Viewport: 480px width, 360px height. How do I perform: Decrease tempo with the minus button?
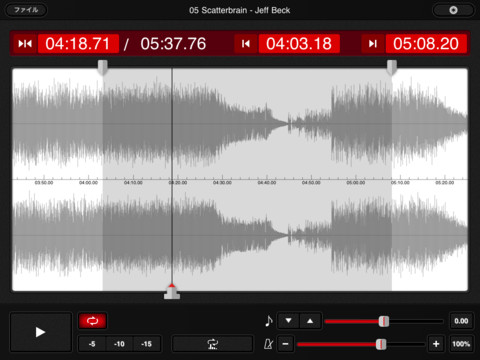pyautogui.click(x=285, y=344)
